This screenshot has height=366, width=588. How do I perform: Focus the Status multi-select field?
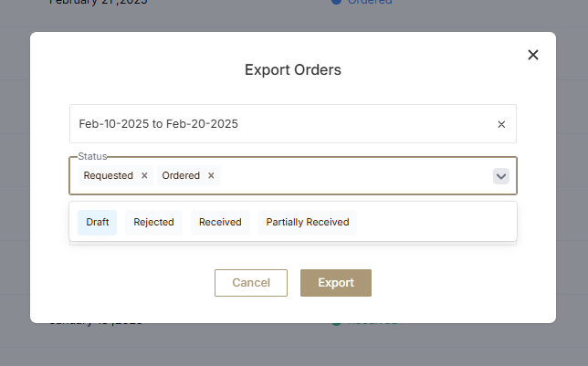click(x=356, y=176)
